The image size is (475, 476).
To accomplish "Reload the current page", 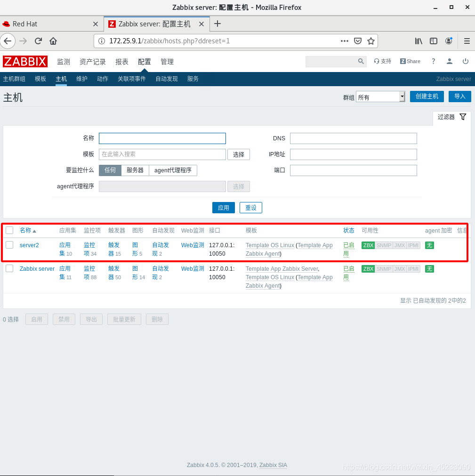I will point(38,41).
